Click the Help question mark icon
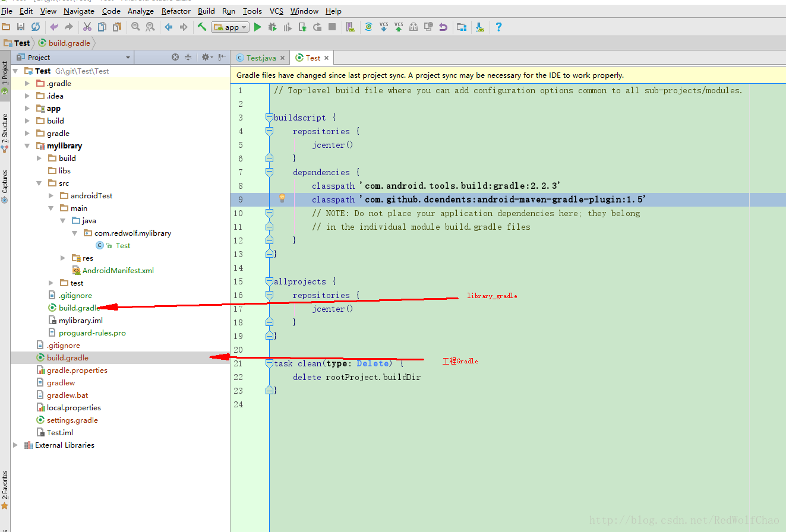This screenshot has width=786, height=532. click(x=498, y=27)
